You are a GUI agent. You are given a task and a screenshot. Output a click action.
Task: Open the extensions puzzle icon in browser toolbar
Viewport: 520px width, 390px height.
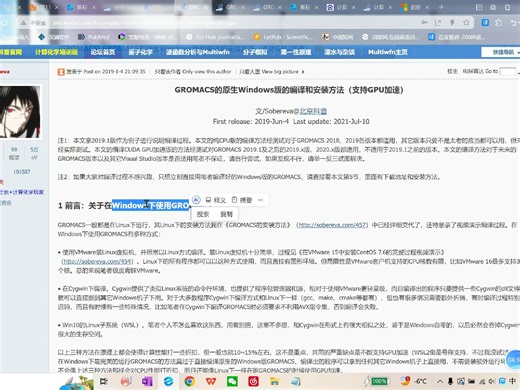click(x=498, y=23)
